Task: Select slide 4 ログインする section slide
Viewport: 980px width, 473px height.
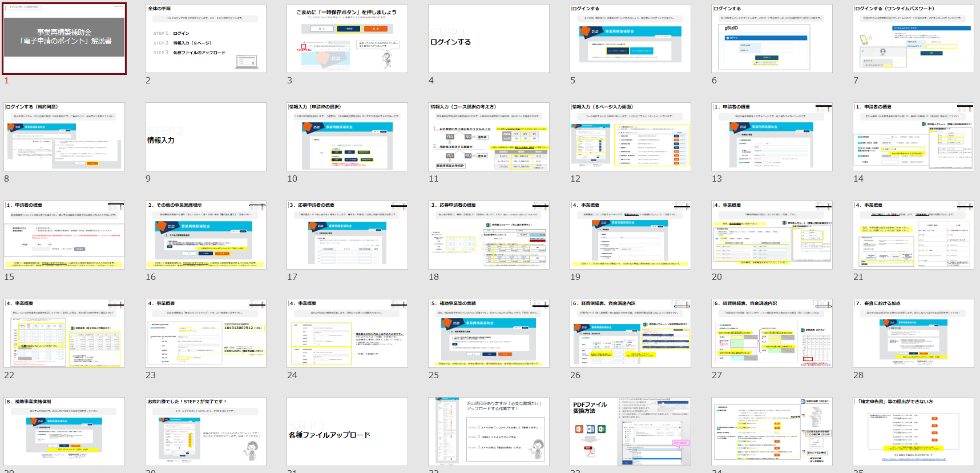Action: pos(489,39)
